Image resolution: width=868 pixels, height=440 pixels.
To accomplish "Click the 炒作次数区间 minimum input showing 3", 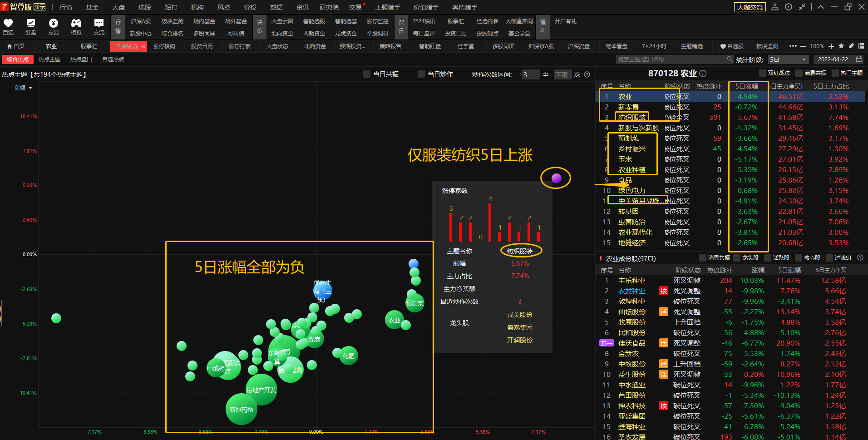I will click(531, 74).
